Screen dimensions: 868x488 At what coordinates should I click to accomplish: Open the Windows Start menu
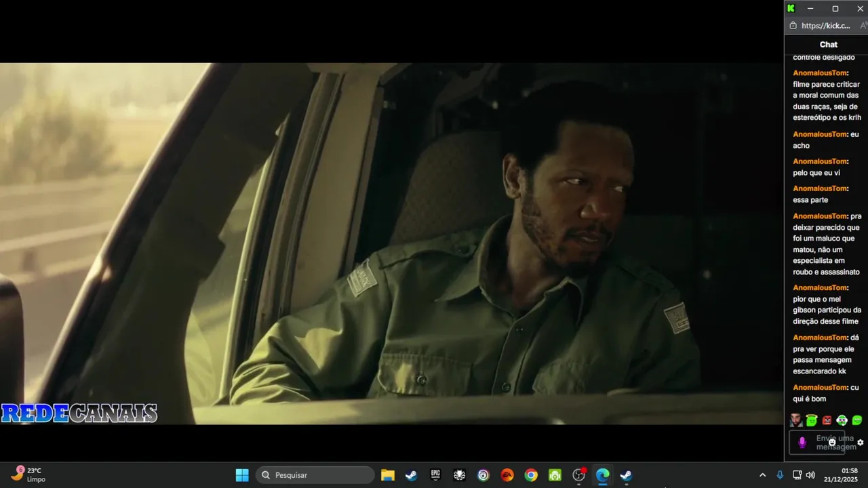click(x=242, y=475)
